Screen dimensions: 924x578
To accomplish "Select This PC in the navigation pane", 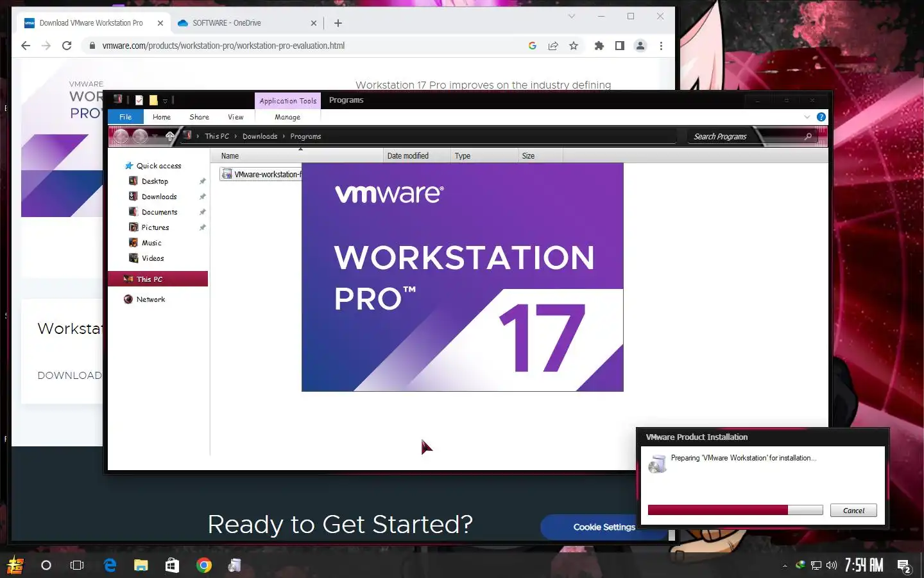I will 158,279.
